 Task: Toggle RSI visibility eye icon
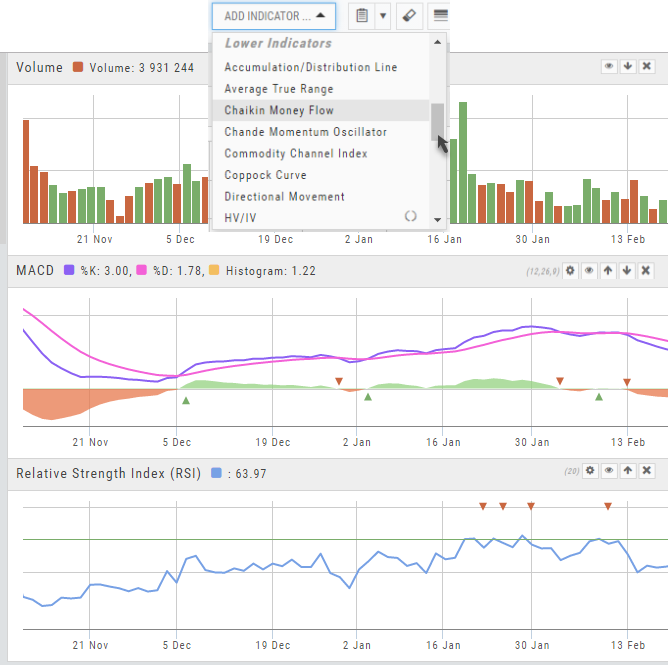coord(608,470)
